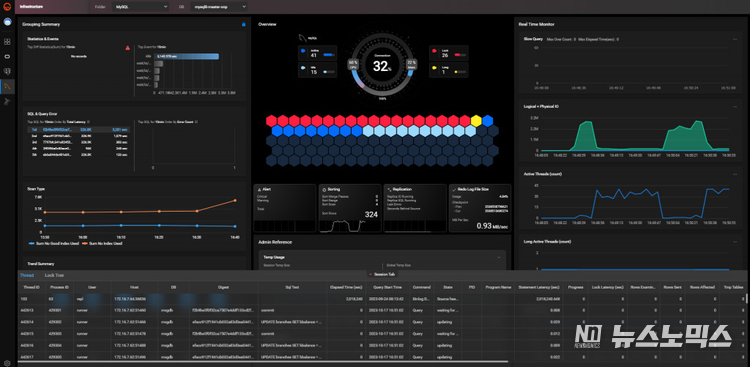Click the CPU 60% gauge label
This screenshot has width=750, height=367.
pyautogui.click(x=353, y=64)
